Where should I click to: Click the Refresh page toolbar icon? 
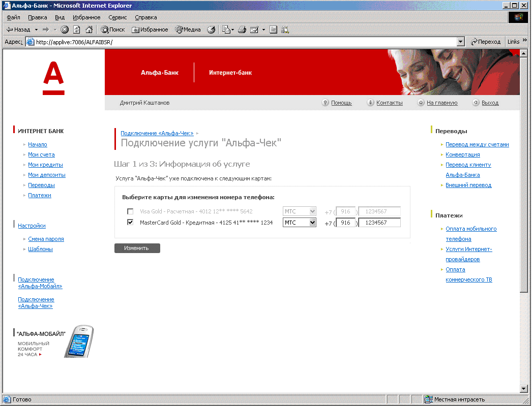point(77,30)
